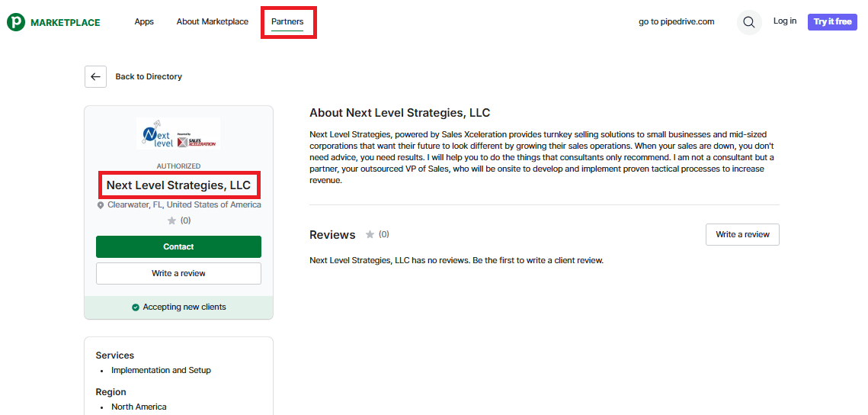The height and width of the screenshot is (415, 868).
Task: Click the Next Level Strategies, LLC title
Action: [x=178, y=185]
